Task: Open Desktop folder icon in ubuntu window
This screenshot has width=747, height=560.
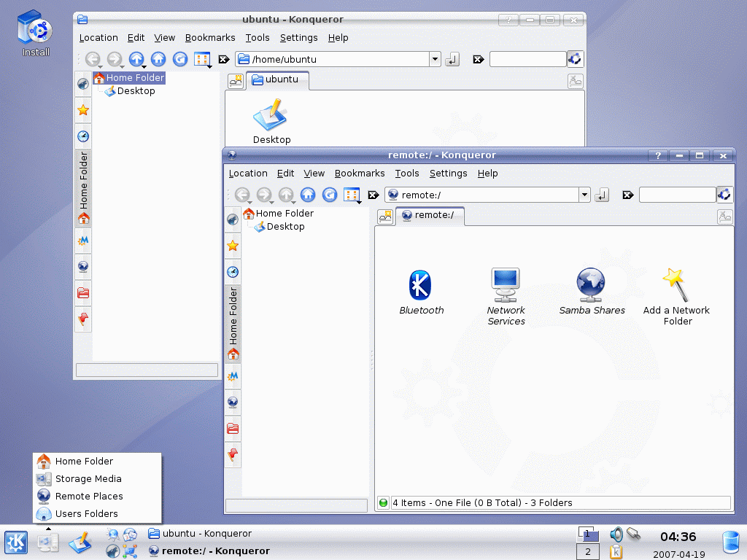Action: click(271, 122)
